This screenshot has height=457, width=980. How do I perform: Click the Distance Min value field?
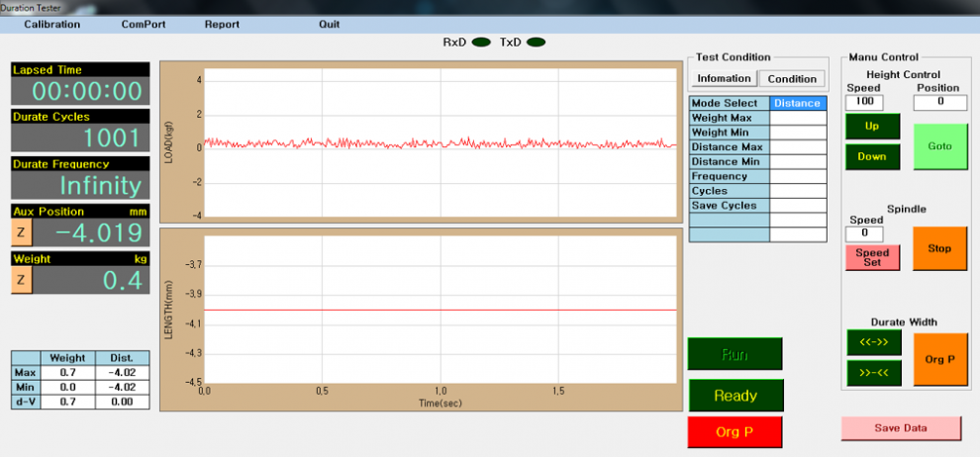coord(798,161)
